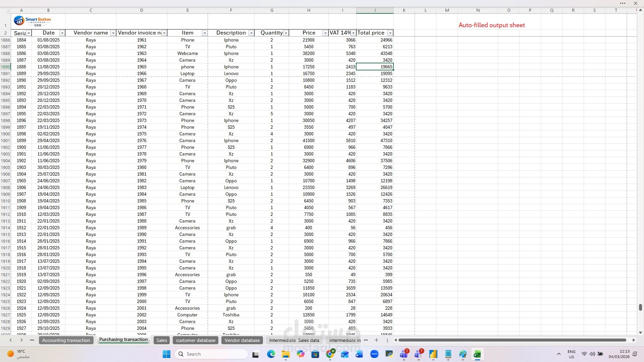Select column J header

(x=375, y=10)
